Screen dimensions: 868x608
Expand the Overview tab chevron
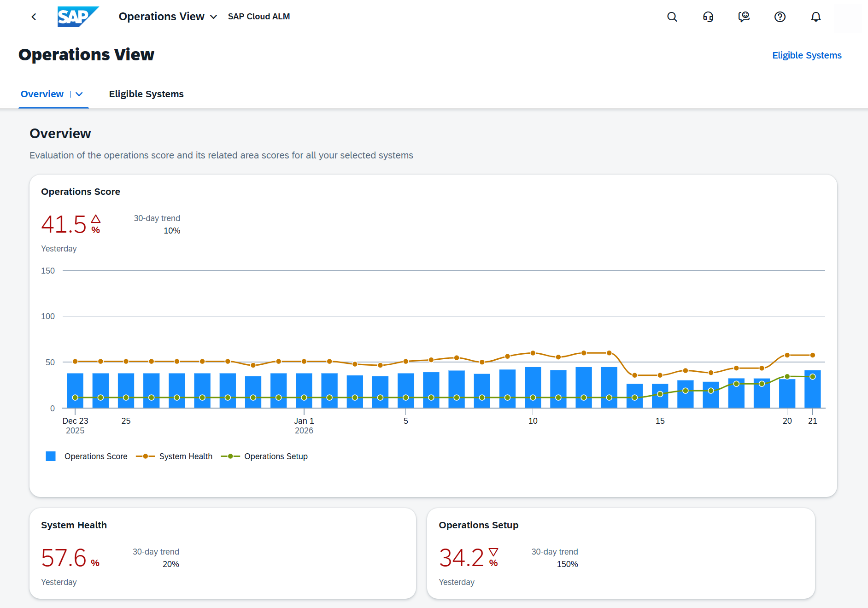(79, 94)
